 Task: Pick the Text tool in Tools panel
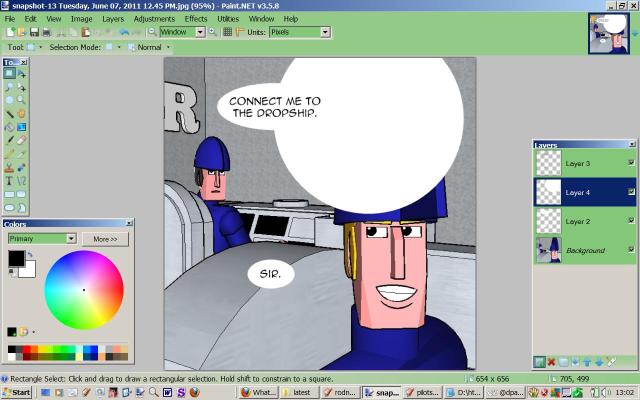(9, 180)
